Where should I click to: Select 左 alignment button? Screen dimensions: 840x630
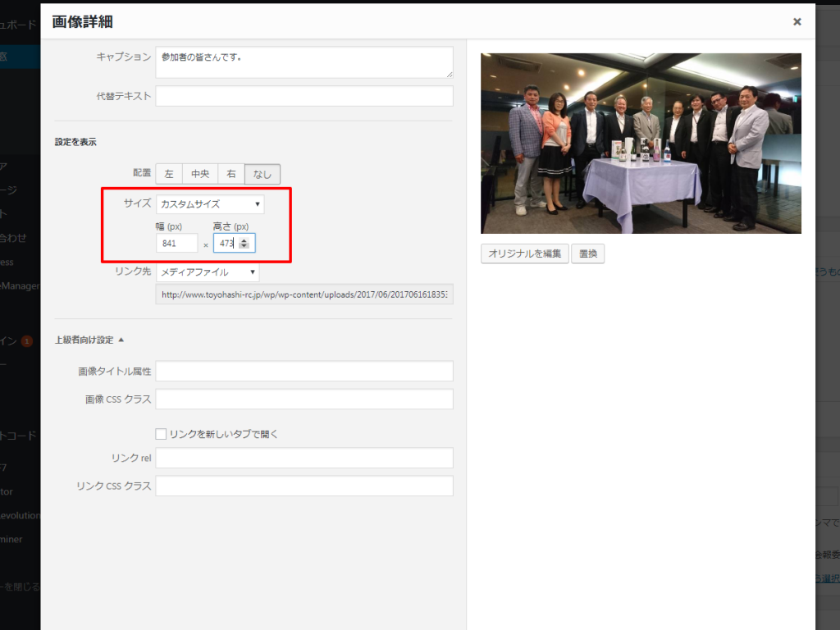point(169,174)
